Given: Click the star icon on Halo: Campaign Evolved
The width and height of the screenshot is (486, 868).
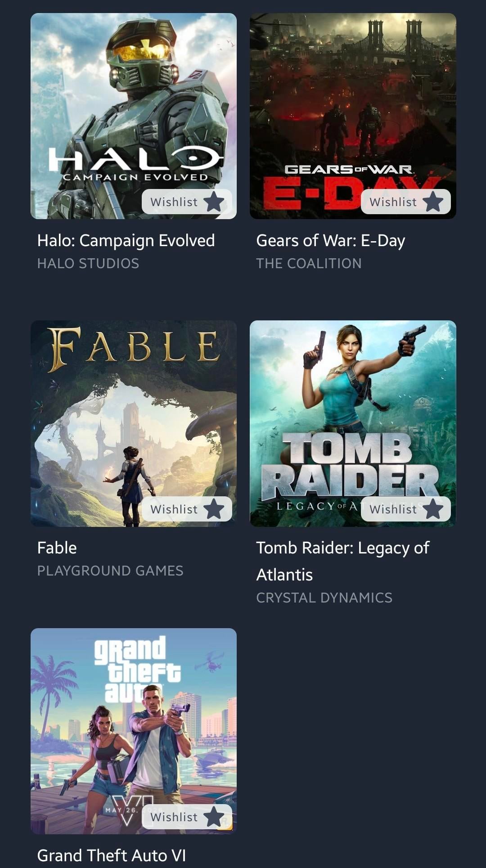Looking at the screenshot, I should [x=214, y=202].
